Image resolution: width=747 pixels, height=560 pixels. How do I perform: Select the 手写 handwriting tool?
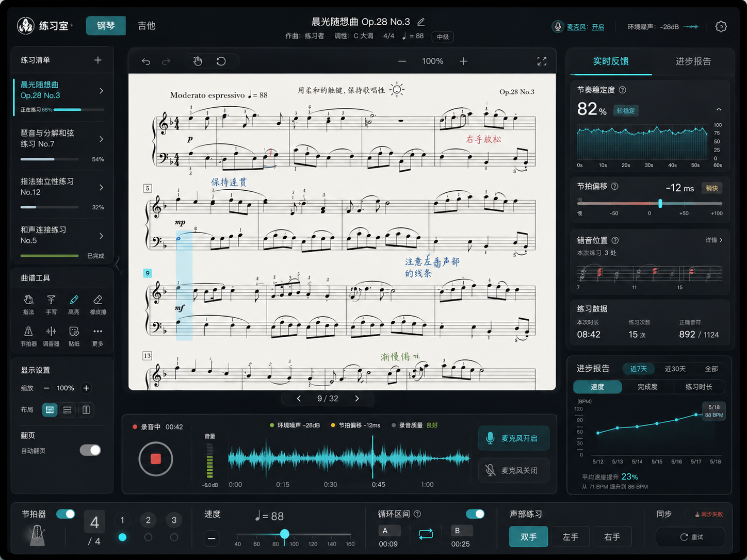point(51,304)
